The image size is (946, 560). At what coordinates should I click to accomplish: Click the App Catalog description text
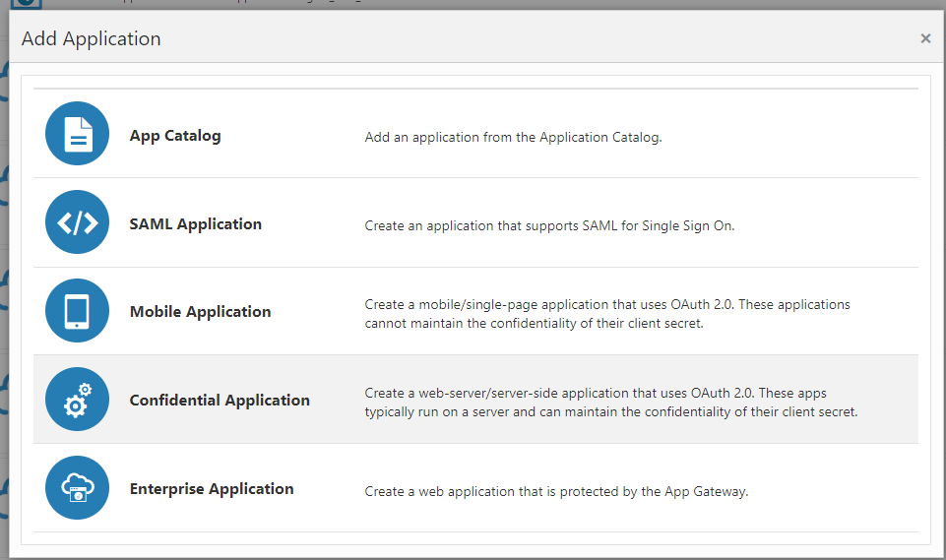[513, 138]
